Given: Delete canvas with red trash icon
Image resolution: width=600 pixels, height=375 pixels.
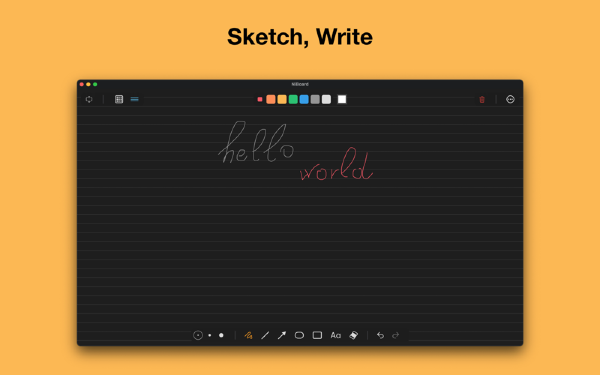Looking at the screenshot, I should [x=482, y=99].
